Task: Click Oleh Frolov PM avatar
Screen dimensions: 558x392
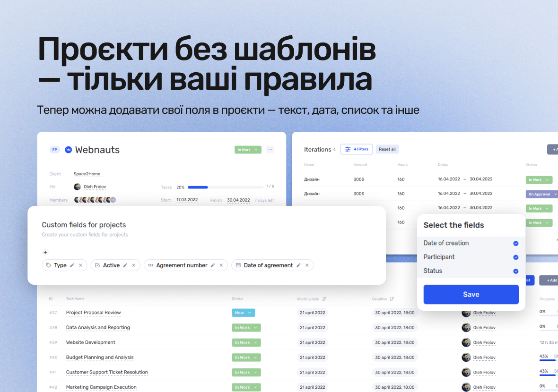Action: click(x=77, y=187)
